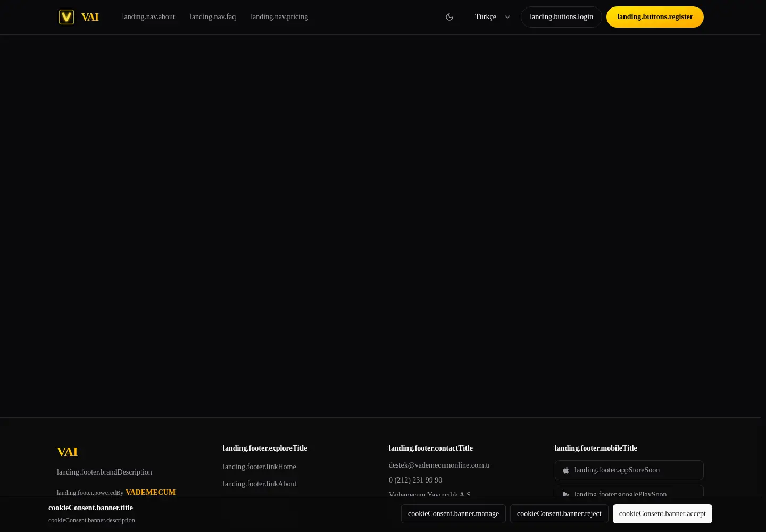Open landing.nav.about menu item

(x=148, y=17)
